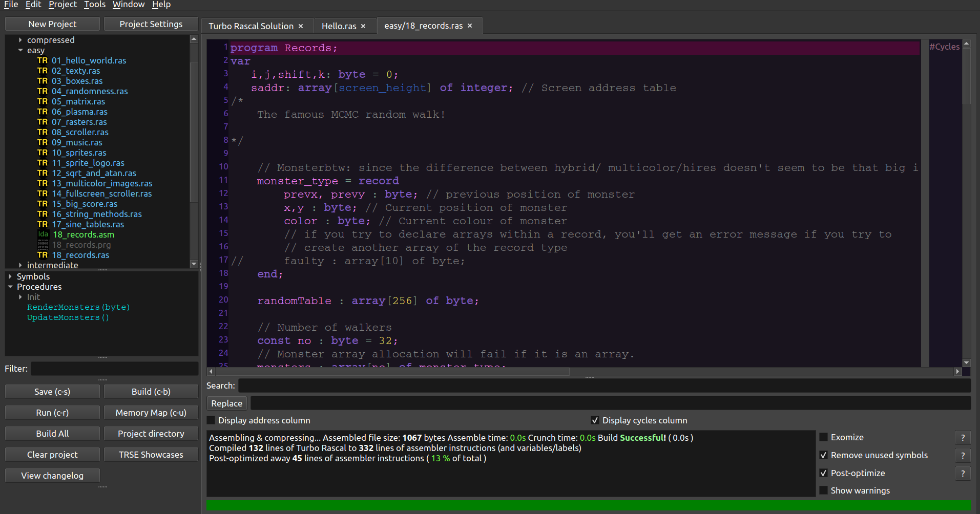Switch to the Hello.ras tab
The width and height of the screenshot is (980, 514).
click(x=340, y=26)
